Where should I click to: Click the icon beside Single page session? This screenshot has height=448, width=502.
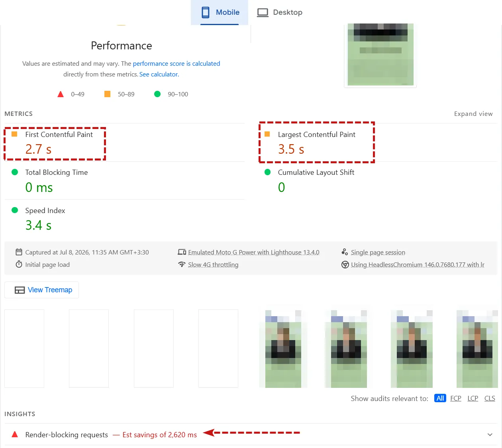pos(345,252)
